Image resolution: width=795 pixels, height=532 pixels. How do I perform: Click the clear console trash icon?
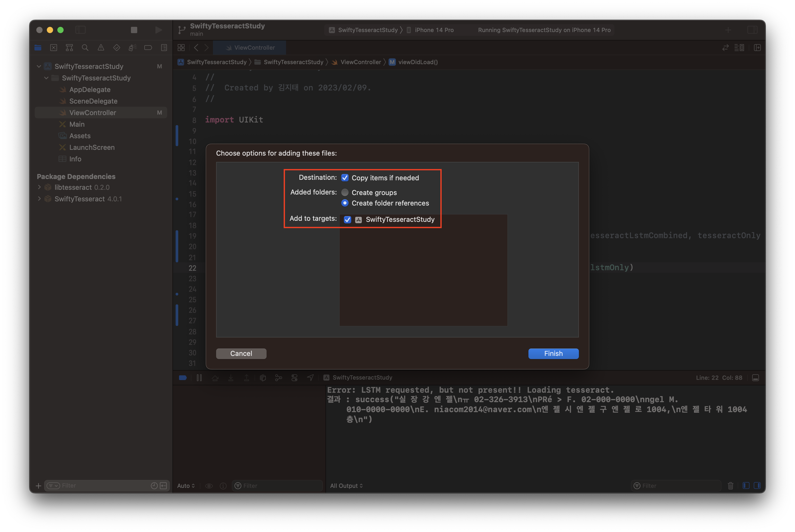tap(731, 485)
